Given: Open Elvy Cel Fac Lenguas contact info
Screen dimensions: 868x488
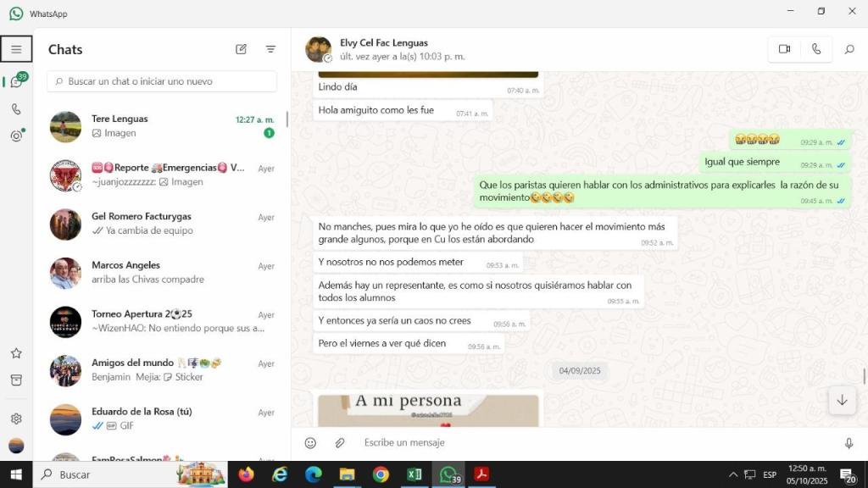Looking at the screenshot, I should (384, 43).
